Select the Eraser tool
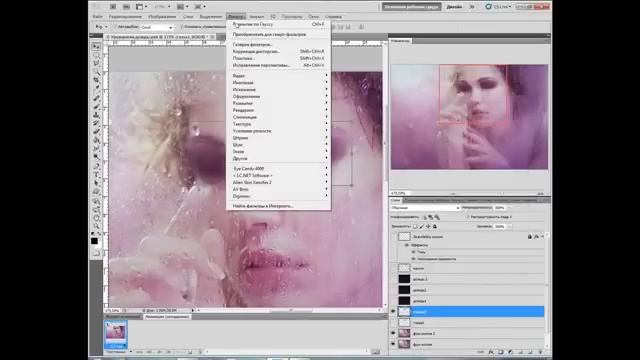 click(x=96, y=132)
